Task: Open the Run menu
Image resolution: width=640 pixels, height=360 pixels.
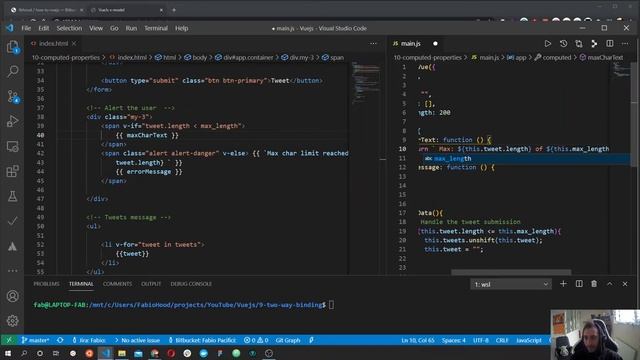Action: (x=131, y=28)
